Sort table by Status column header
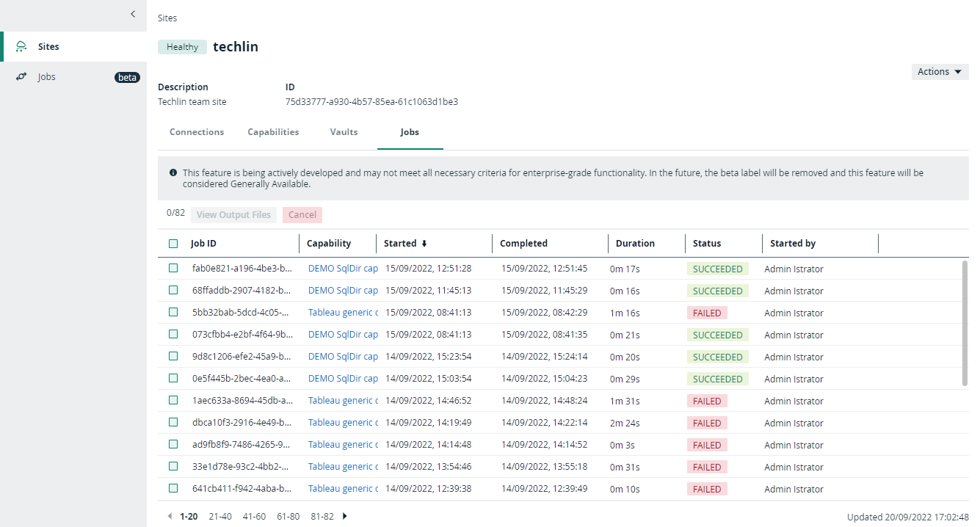Screen dimensions: 980x527 707,244
